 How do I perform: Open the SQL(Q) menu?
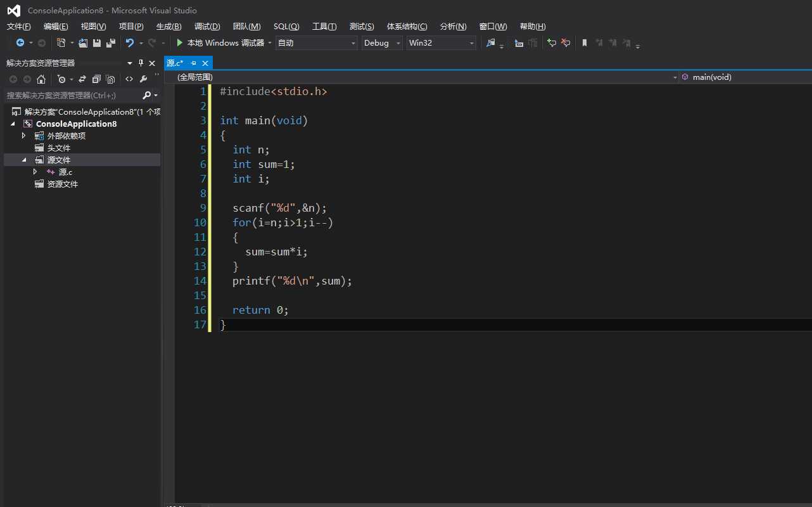286,27
